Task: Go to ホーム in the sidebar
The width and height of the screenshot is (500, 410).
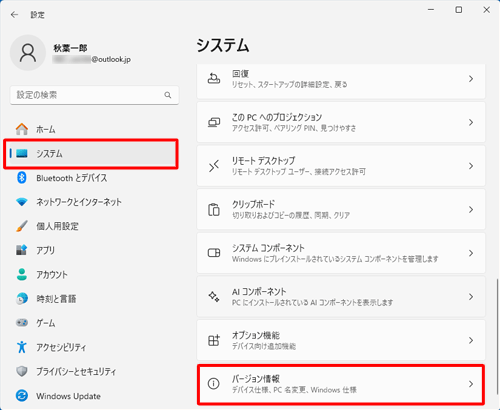Action: pos(46,129)
